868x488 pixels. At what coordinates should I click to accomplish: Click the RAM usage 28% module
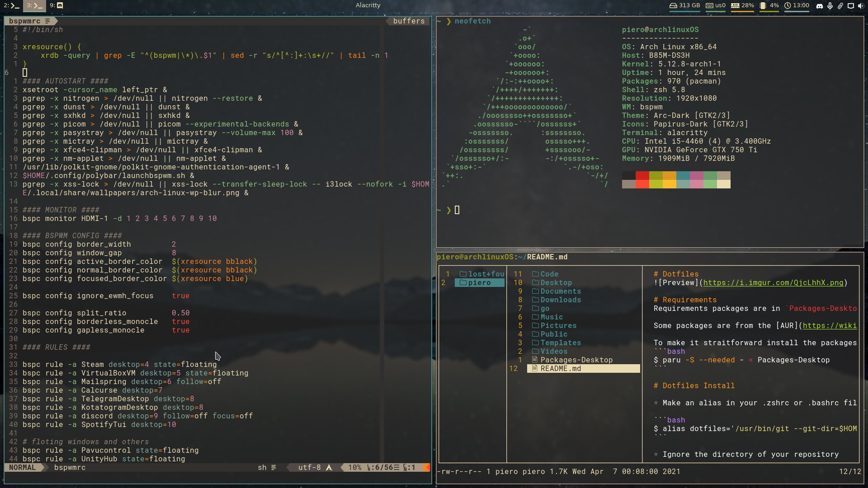pyautogui.click(x=742, y=5)
